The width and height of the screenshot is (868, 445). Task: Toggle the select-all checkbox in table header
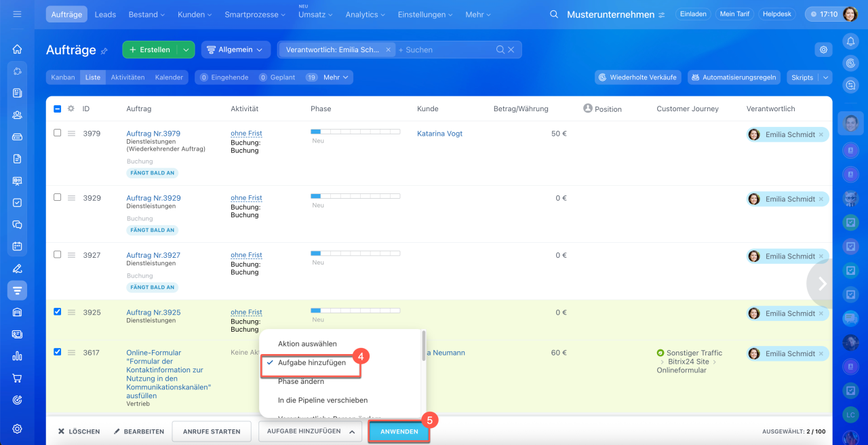(x=58, y=109)
